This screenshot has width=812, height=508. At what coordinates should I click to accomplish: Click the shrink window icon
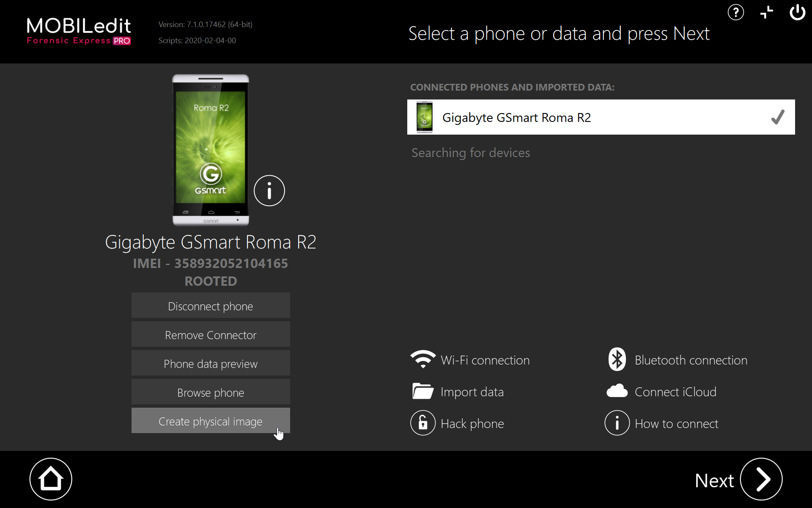[x=766, y=12]
